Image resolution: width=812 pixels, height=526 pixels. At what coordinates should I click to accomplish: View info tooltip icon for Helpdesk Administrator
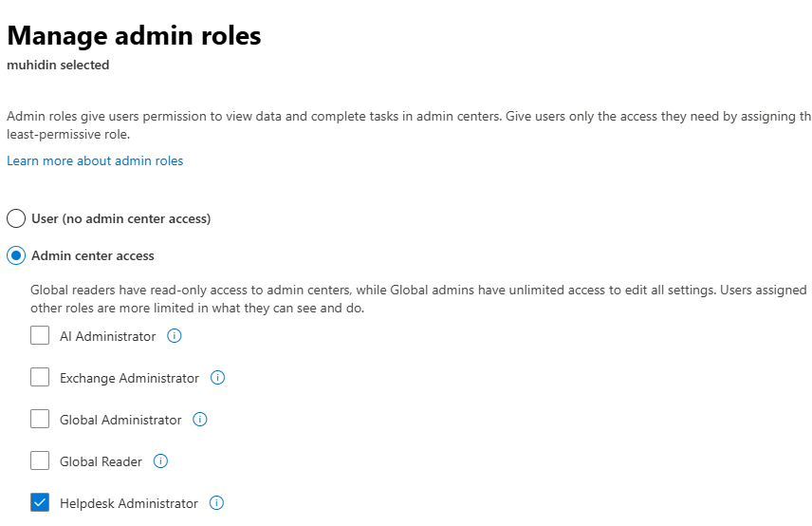216,503
